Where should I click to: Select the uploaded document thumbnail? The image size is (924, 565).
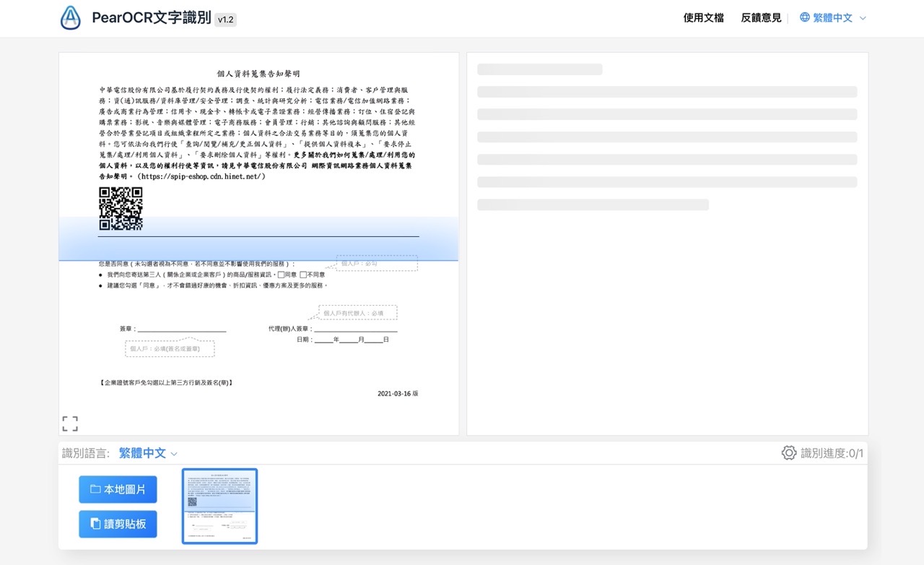[x=219, y=506]
